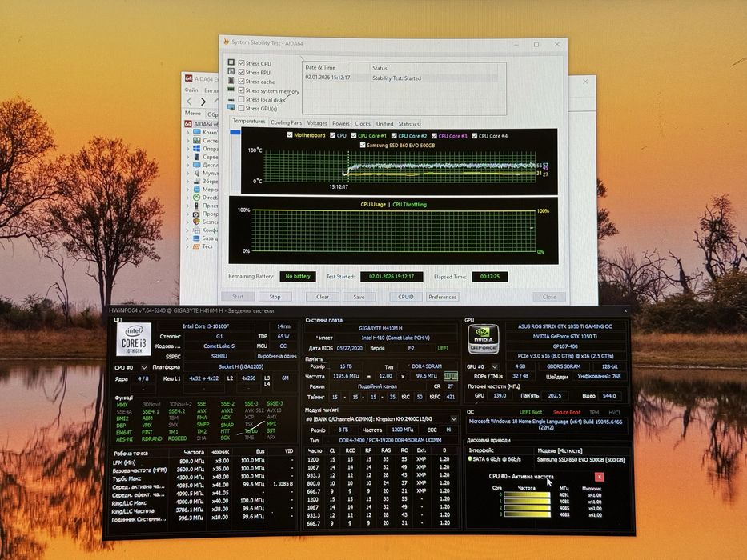Viewport: 747px width, 560px height.
Task: Switch to the Cooling Fans tab
Action: (286, 122)
